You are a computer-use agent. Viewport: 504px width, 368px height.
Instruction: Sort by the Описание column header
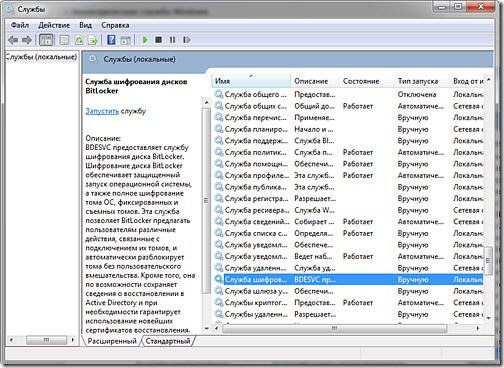point(315,81)
